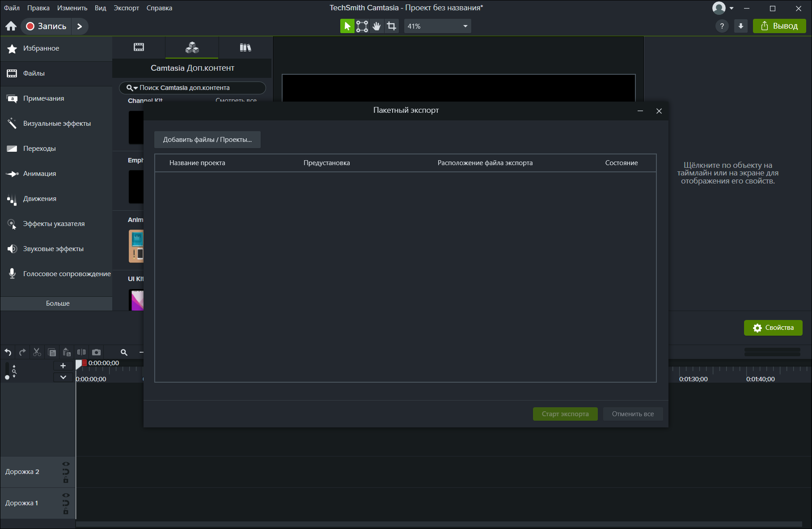812x529 pixels.
Task: Open the Переходы sidebar section
Action: pos(56,149)
